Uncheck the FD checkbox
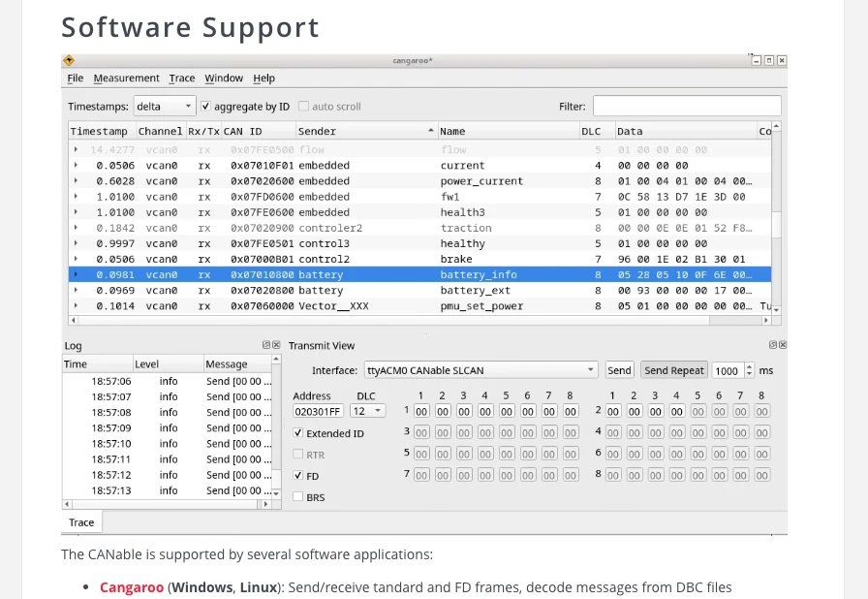868x599 pixels. 298,476
